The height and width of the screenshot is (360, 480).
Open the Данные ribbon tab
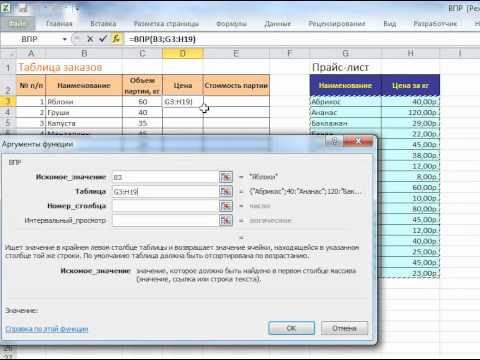pyautogui.click(x=278, y=24)
